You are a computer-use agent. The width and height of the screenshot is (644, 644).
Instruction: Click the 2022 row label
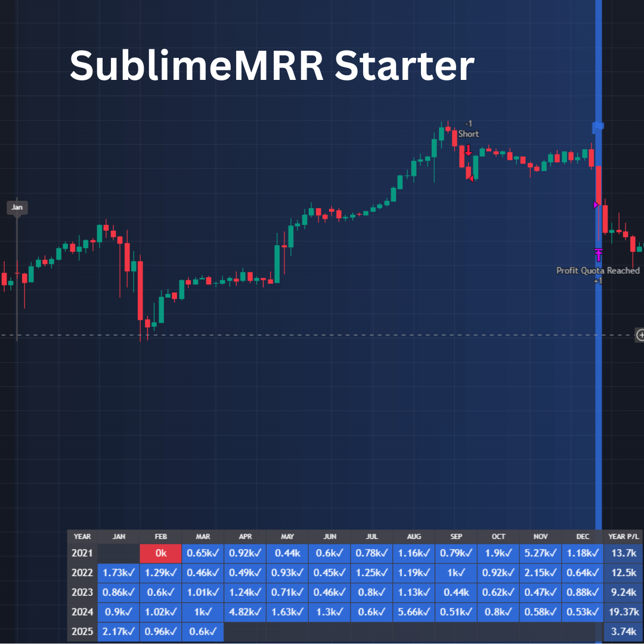[x=82, y=572]
